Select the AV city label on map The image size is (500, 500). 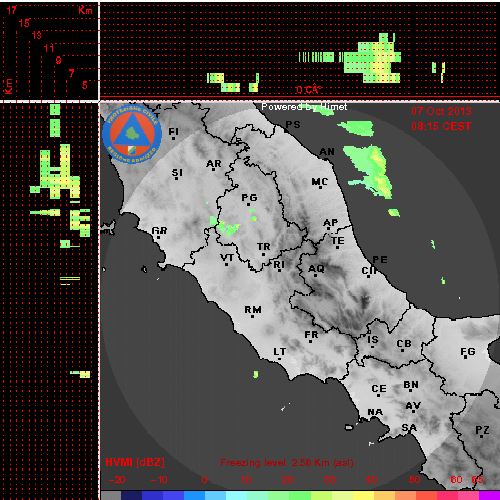(x=413, y=406)
